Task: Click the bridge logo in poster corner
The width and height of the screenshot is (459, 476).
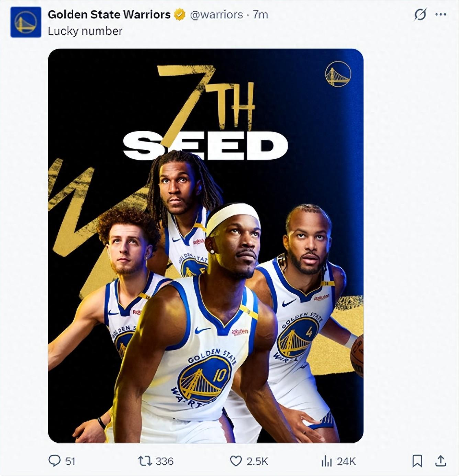Action: coord(338,74)
